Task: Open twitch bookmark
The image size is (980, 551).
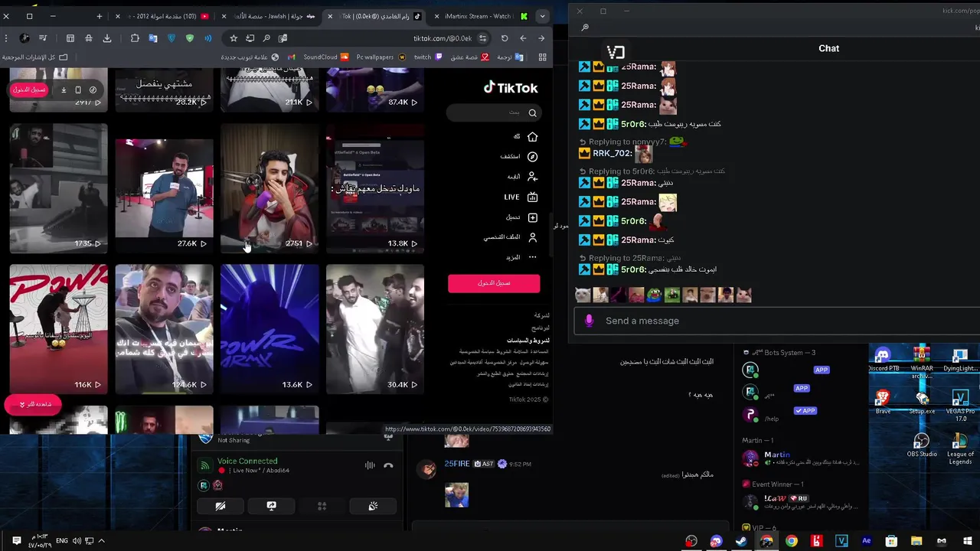Action: (428, 57)
